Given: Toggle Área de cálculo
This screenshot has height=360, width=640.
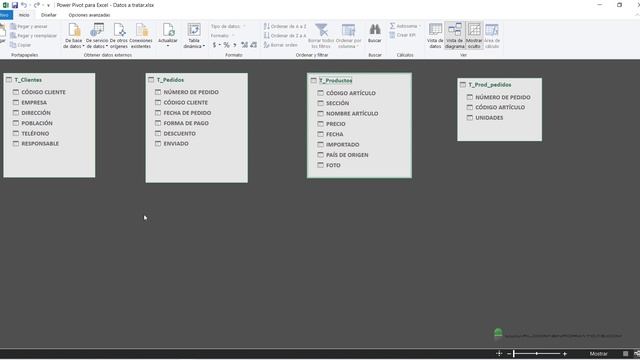Looking at the screenshot, I should [492, 36].
